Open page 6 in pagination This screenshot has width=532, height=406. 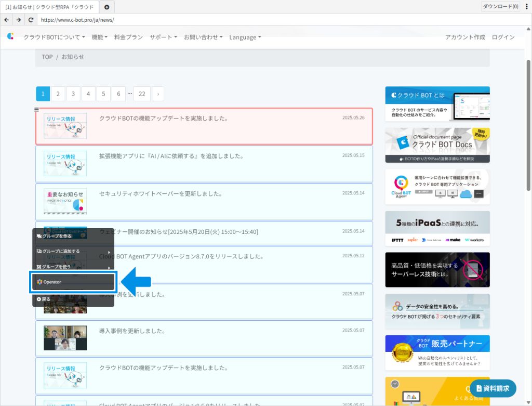pos(118,94)
